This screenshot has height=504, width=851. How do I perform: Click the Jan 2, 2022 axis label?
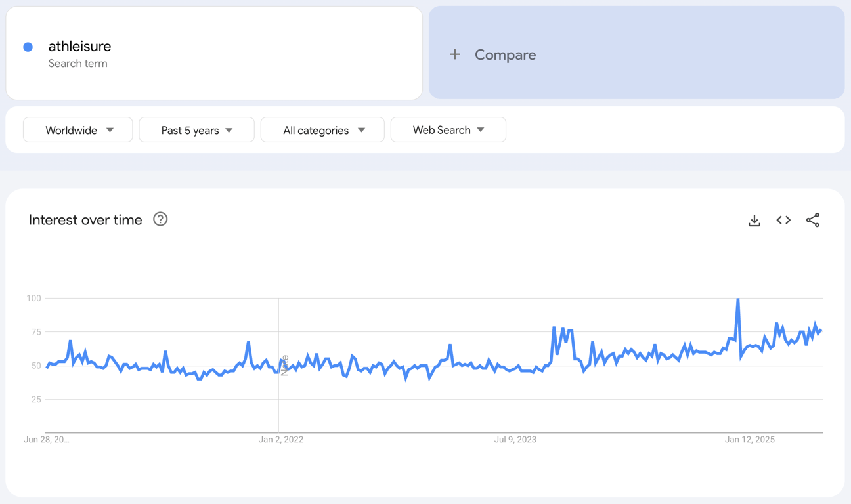click(x=281, y=439)
